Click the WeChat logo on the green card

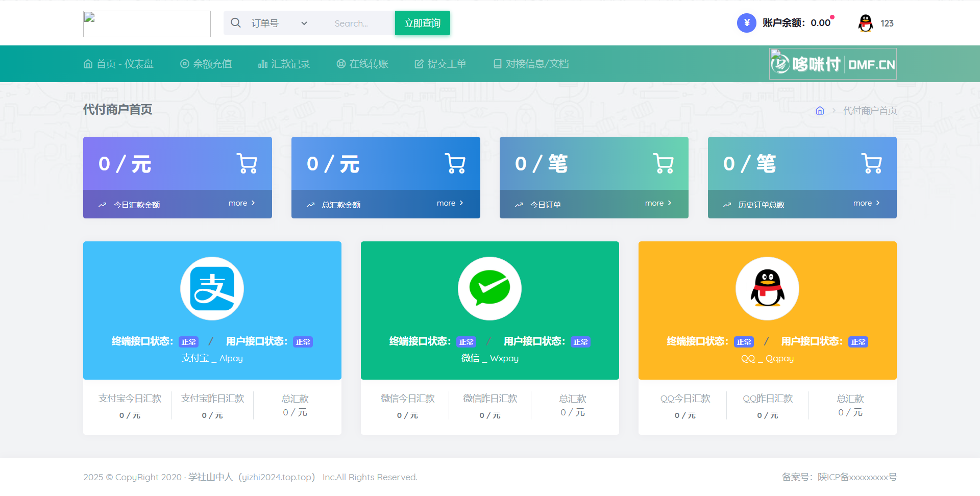[x=489, y=288]
